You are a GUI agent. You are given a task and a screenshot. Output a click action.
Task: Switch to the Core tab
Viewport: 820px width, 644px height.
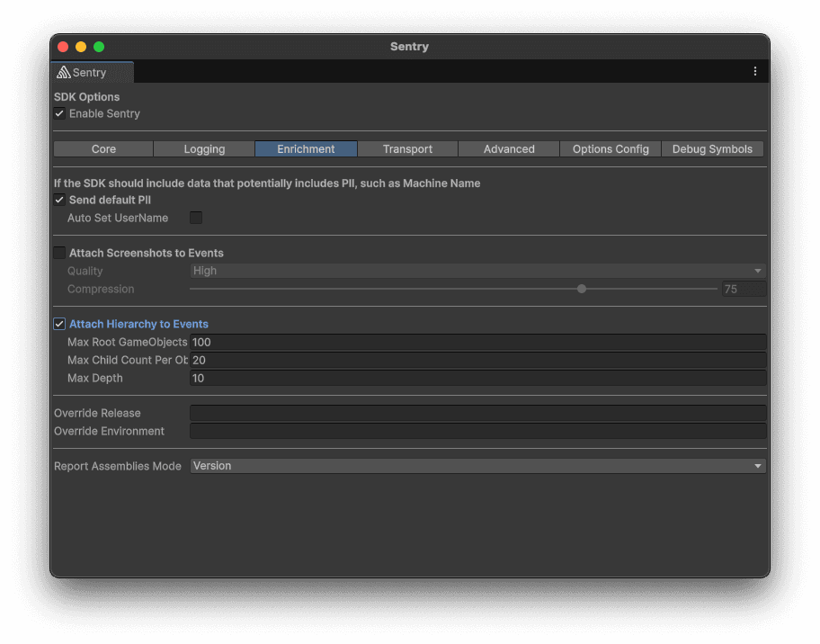point(102,148)
